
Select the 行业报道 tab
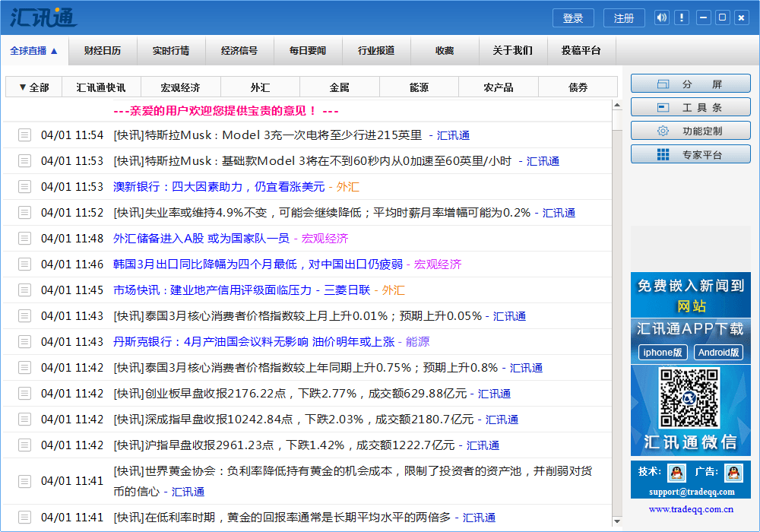point(376,50)
